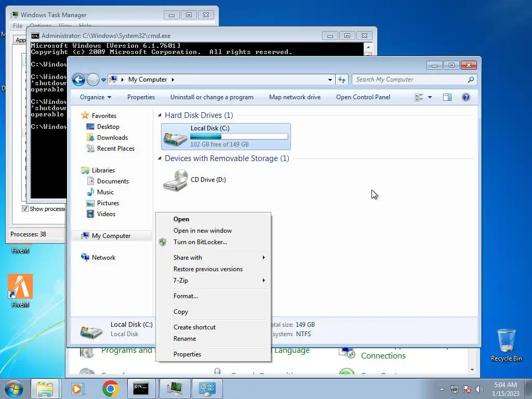Open the view options dropdown arrow
The image size is (532, 399).
(430, 97)
